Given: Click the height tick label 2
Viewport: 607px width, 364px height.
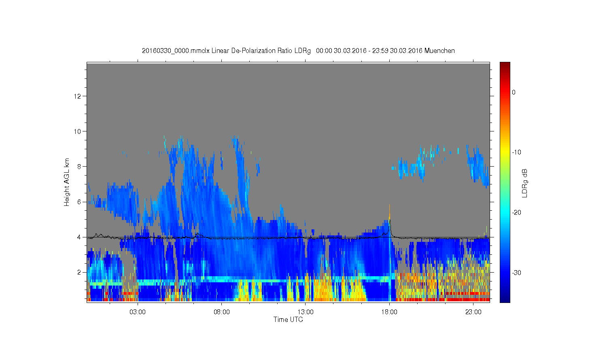Looking at the screenshot, I should pyautogui.click(x=80, y=272).
